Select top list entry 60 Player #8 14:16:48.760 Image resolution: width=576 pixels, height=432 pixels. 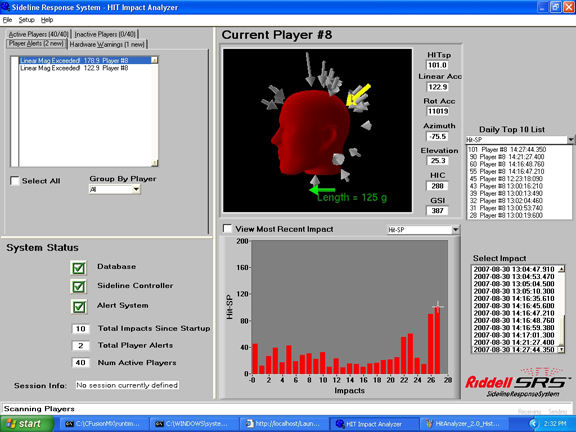(519, 164)
